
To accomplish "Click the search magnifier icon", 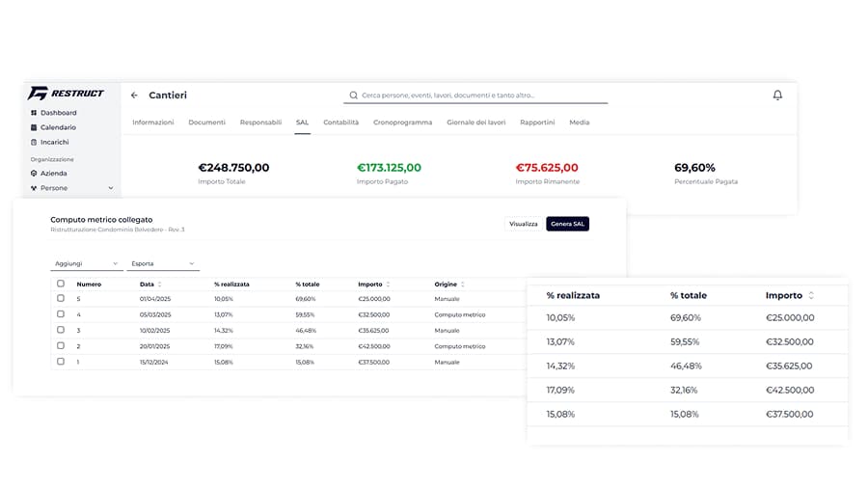I will pos(353,95).
